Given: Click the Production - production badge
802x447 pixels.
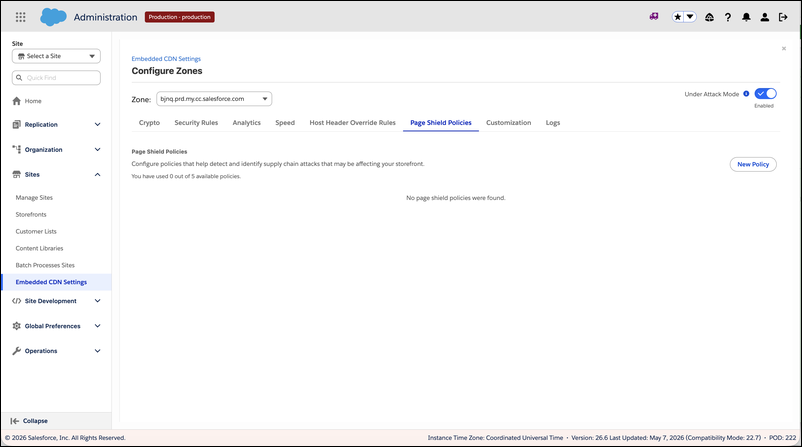Looking at the screenshot, I should (180, 17).
